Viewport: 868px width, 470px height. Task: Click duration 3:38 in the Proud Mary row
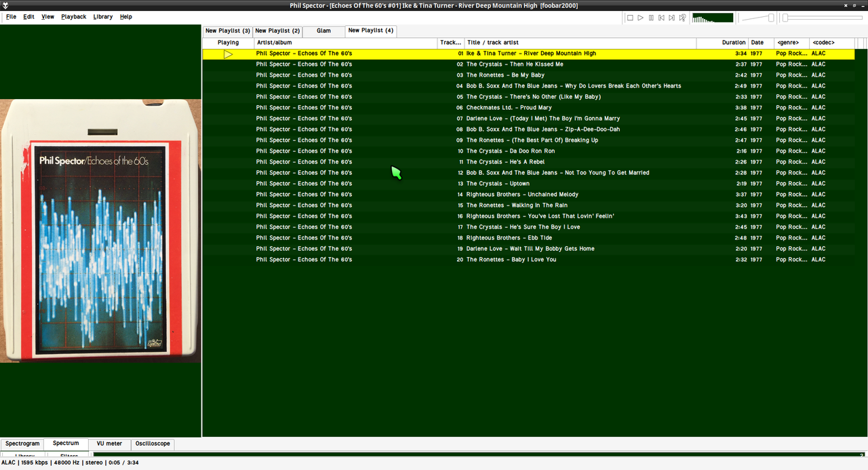741,108
